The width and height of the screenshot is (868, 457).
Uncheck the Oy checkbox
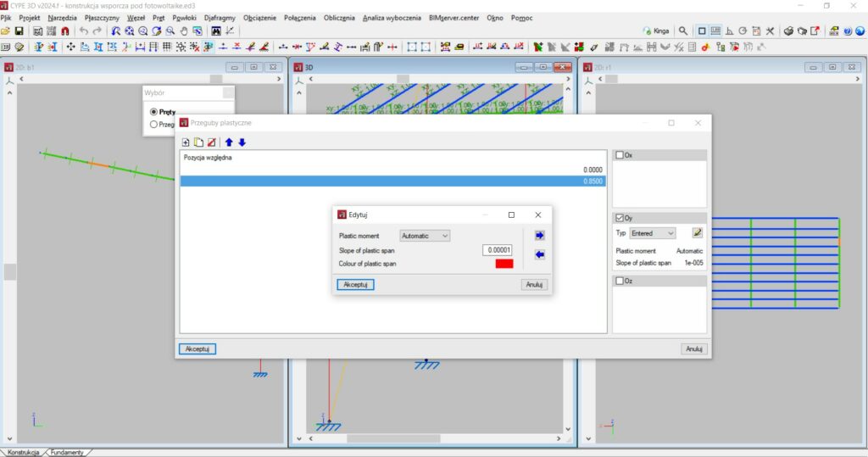click(x=620, y=218)
